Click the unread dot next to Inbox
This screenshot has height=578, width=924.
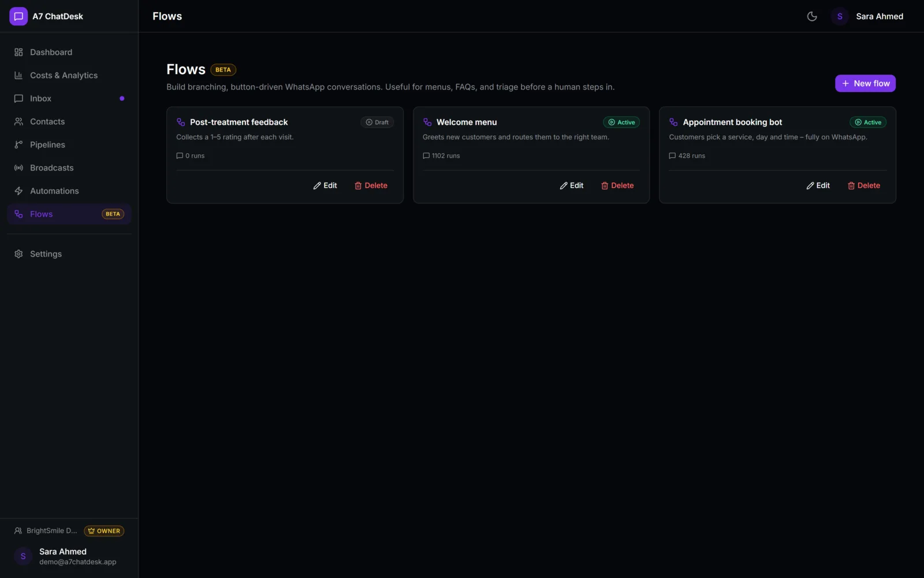[122, 98]
